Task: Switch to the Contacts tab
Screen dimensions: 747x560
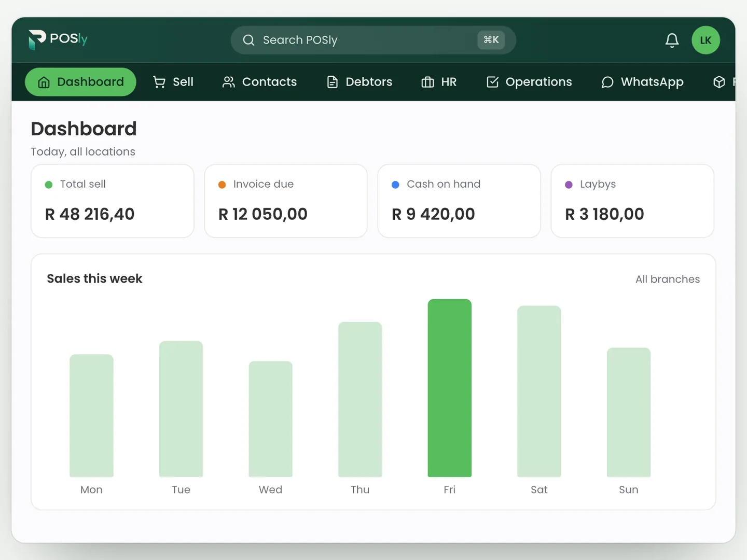Action: [259, 82]
